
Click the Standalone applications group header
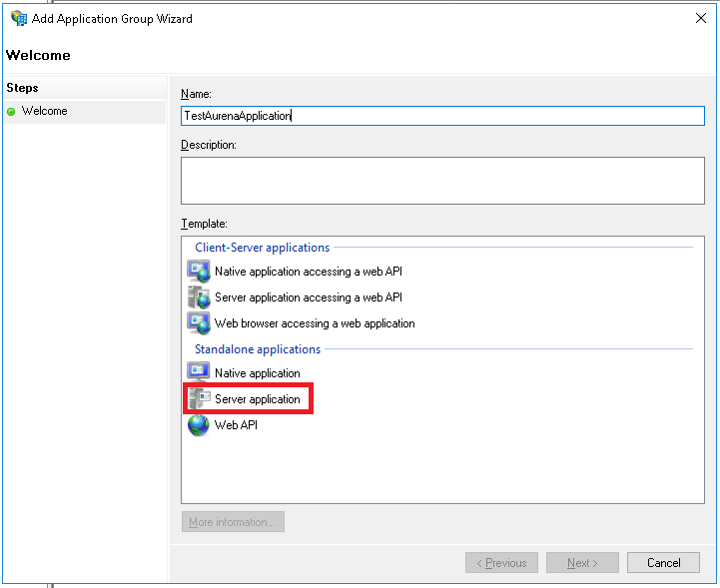coord(258,349)
